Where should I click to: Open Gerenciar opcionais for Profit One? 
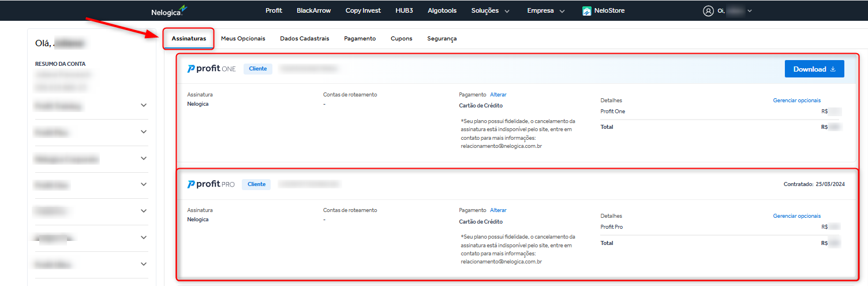coord(796,101)
